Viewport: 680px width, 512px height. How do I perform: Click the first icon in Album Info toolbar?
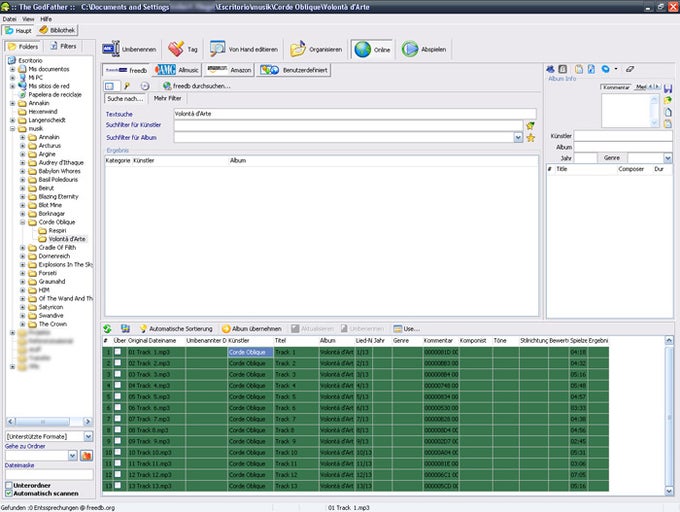[x=550, y=69]
